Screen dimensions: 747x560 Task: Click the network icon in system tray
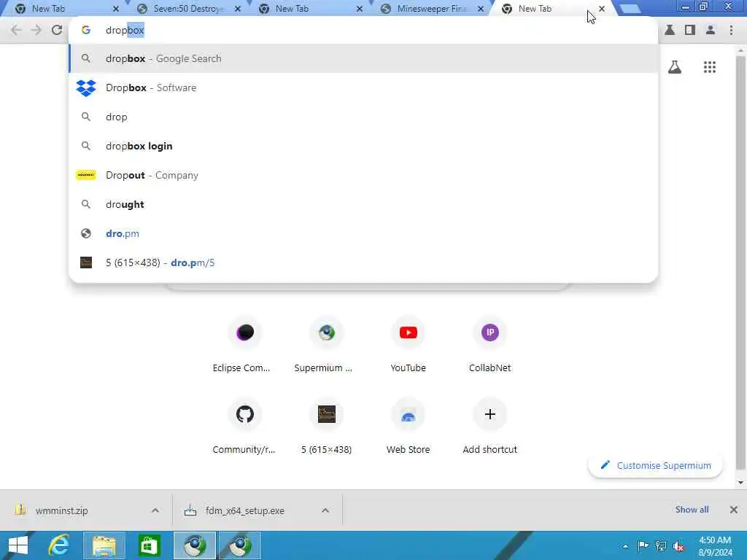coord(661,546)
